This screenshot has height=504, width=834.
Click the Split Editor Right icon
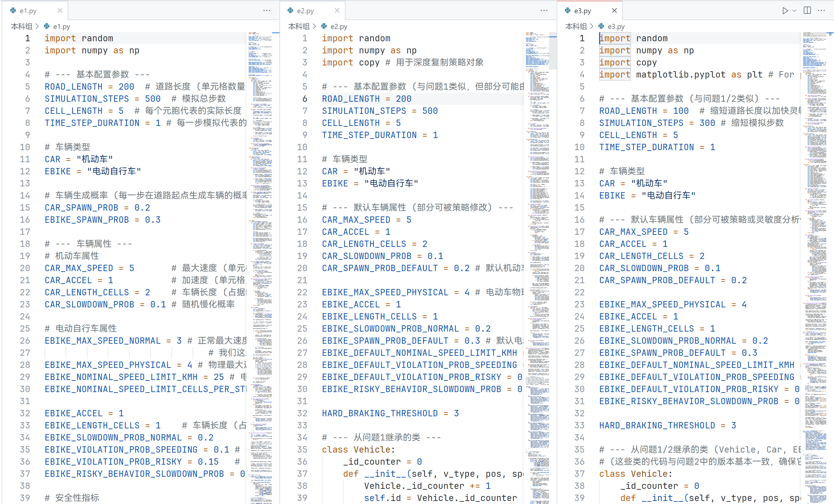coord(807,10)
